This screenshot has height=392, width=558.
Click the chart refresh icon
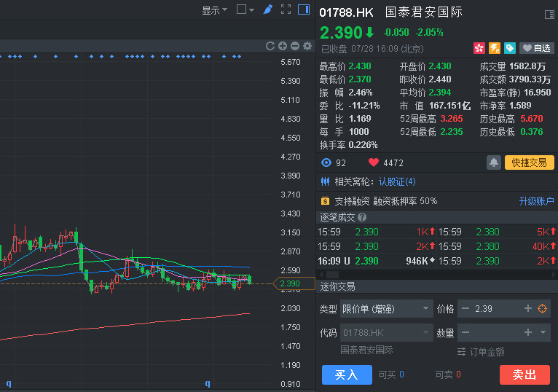click(270, 46)
